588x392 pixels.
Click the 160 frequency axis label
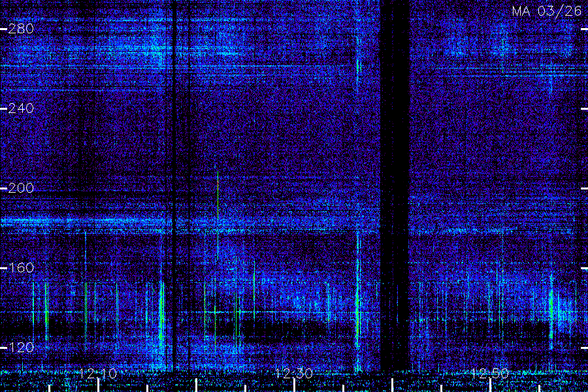click(x=21, y=268)
